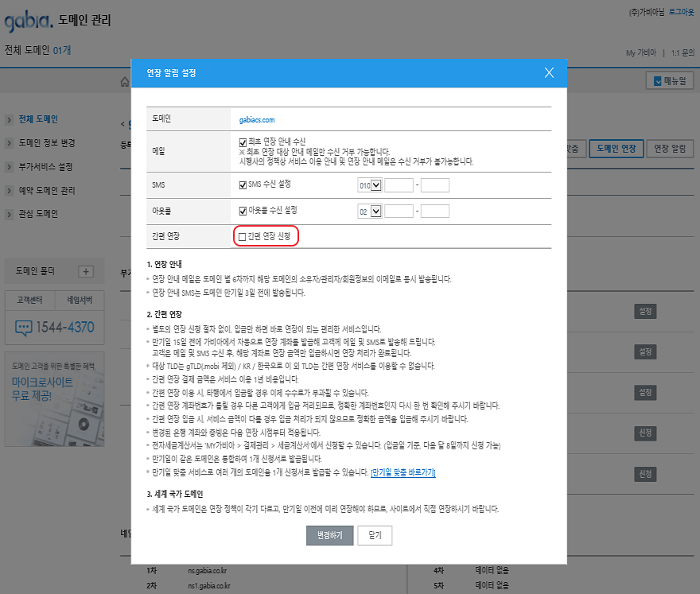This screenshot has width=700, height=594.
Task: Click 도메인 폴더 label
Action: [x=35, y=271]
